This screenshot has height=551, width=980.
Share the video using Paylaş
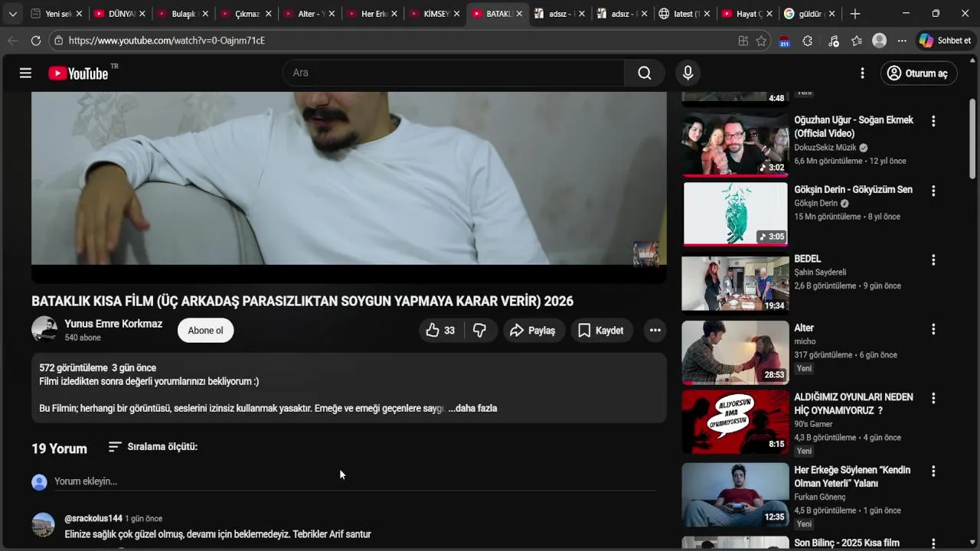pyautogui.click(x=534, y=330)
